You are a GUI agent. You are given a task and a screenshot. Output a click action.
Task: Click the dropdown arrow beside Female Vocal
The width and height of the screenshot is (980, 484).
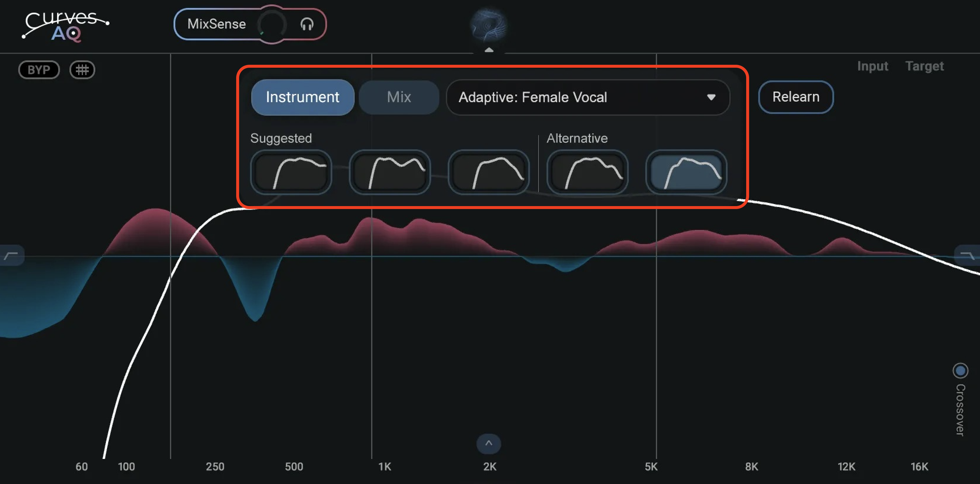click(x=711, y=97)
